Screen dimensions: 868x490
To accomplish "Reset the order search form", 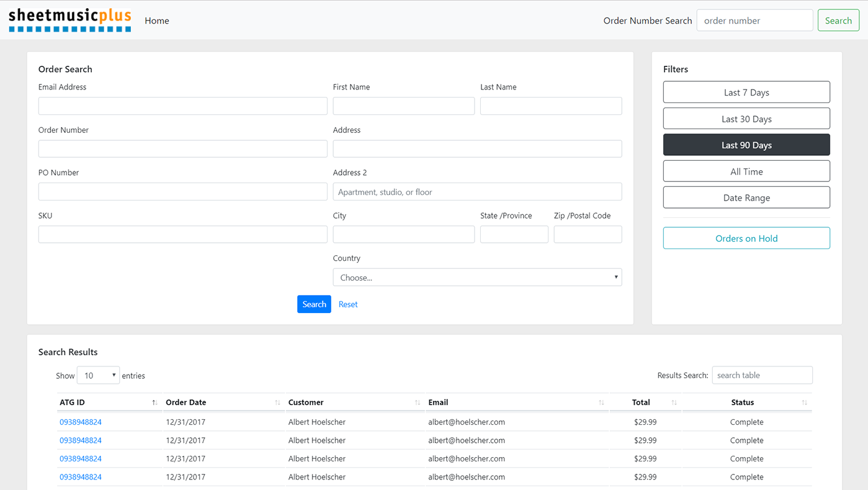I will (348, 304).
